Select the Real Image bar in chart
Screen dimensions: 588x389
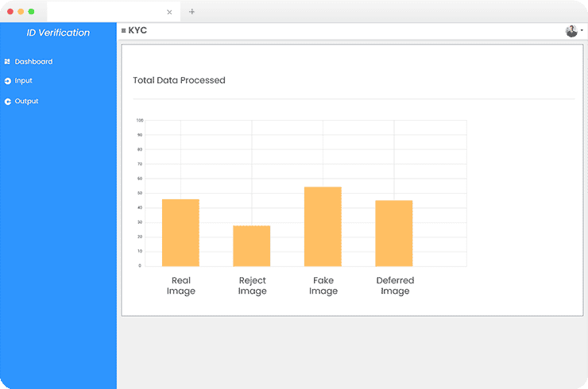(180, 233)
